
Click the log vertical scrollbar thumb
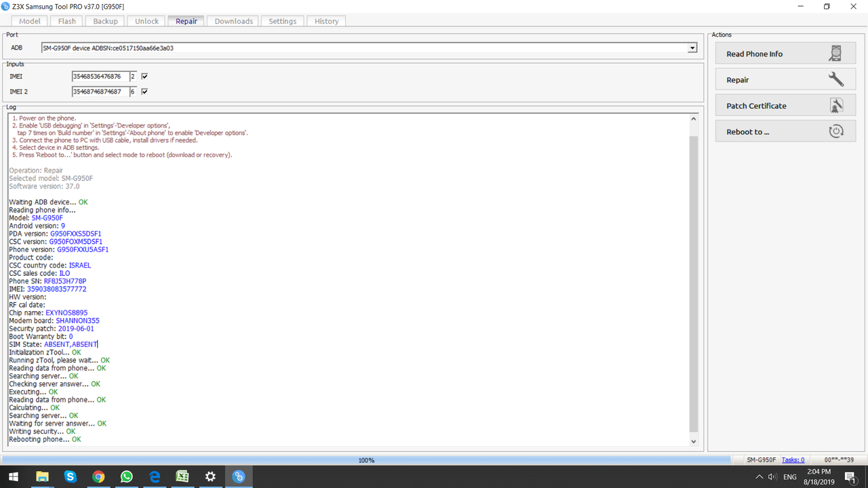[693, 283]
